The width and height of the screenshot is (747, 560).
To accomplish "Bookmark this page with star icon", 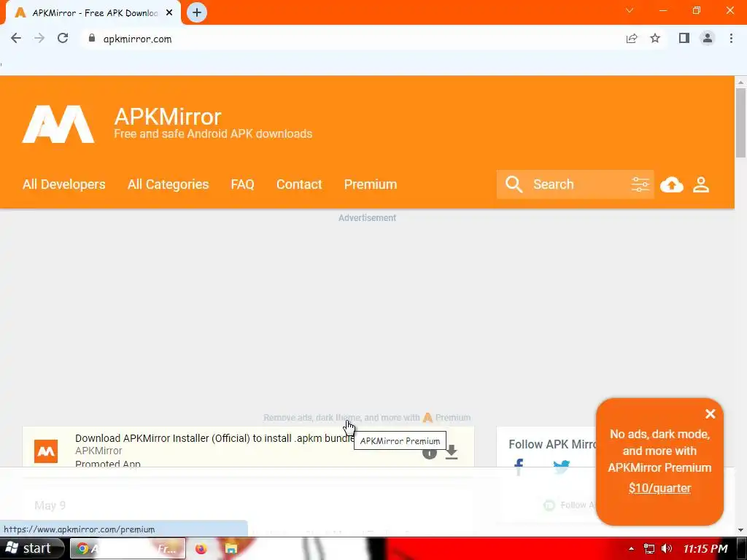I will [x=655, y=38].
